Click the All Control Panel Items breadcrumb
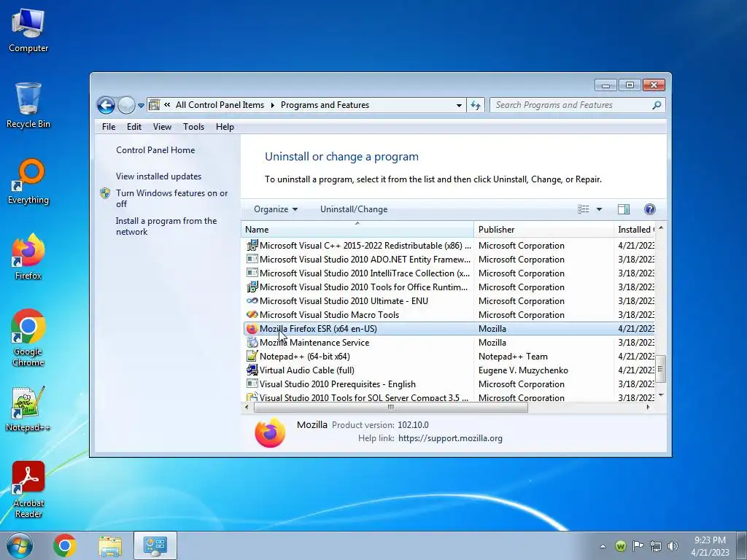Viewport: 747px width, 560px height. (220, 105)
